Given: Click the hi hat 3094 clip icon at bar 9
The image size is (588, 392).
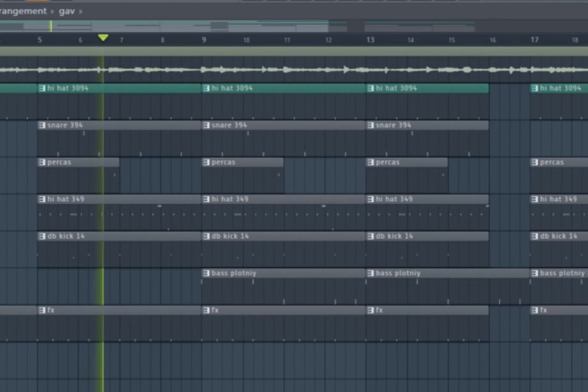Looking at the screenshot, I should 207,88.
